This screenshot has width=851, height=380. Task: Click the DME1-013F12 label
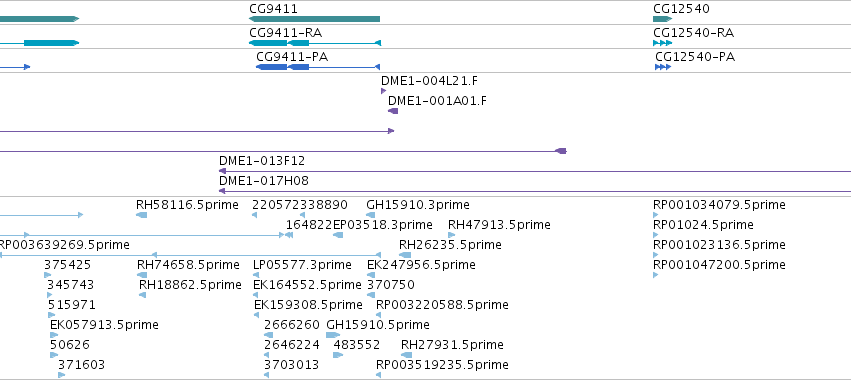click(262, 161)
